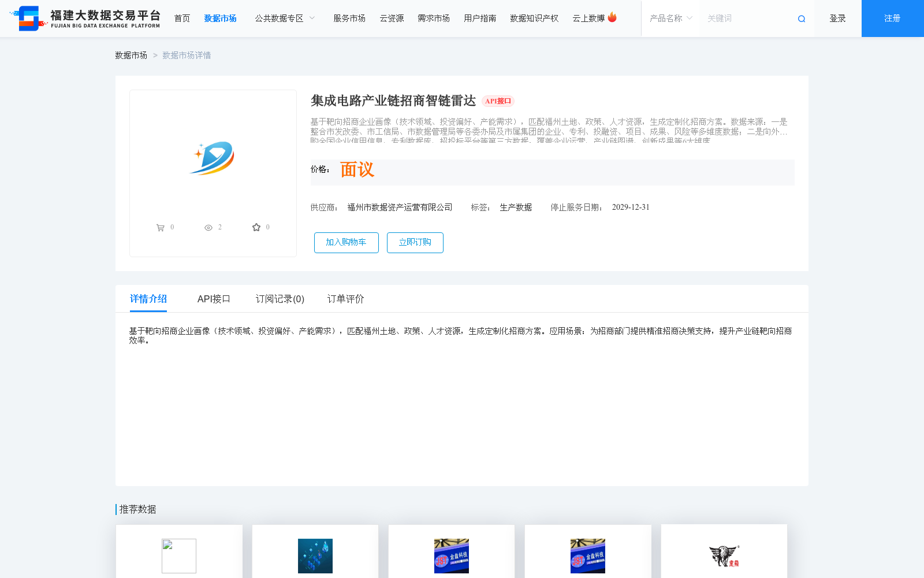
Task: Switch to the API接口 tab
Action: click(214, 299)
